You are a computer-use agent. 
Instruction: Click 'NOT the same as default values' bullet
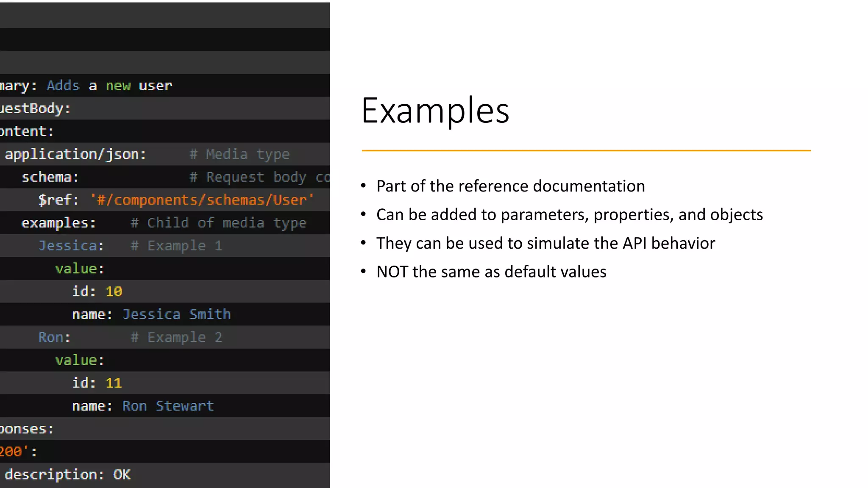[491, 272]
